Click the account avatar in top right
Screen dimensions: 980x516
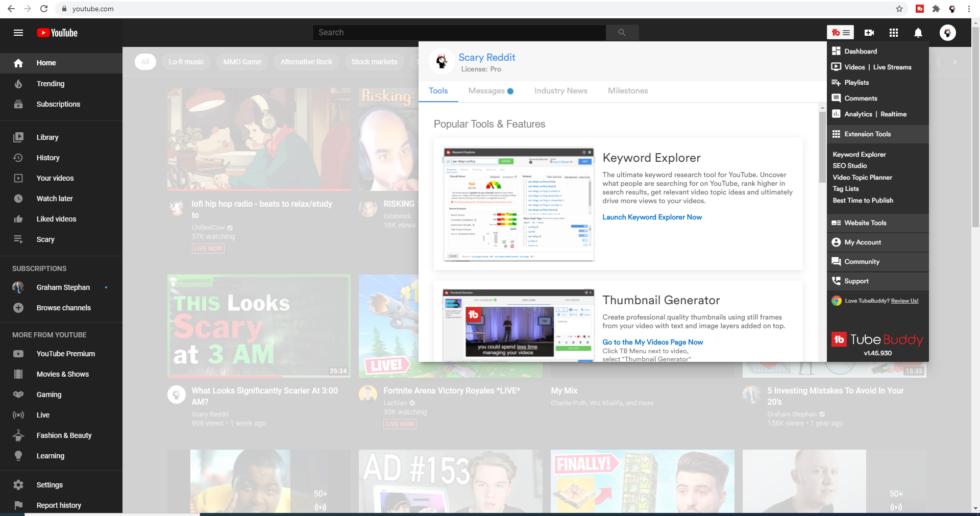pyautogui.click(x=947, y=33)
